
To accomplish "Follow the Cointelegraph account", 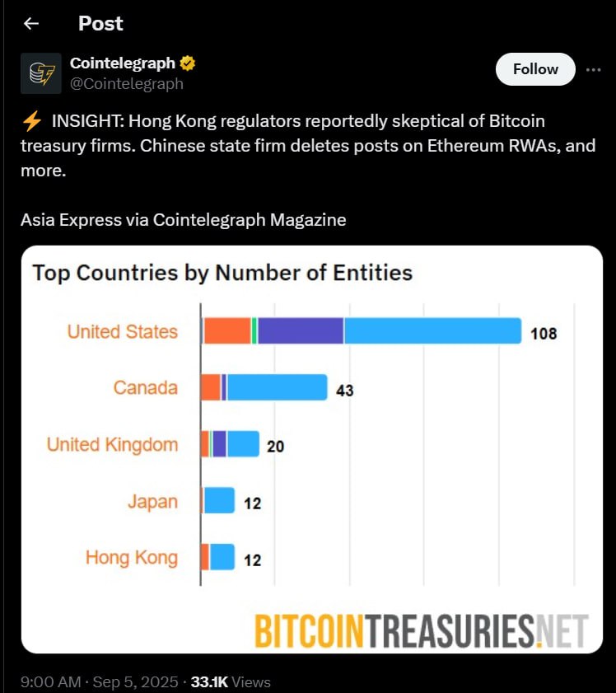I will [x=535, y=69].
